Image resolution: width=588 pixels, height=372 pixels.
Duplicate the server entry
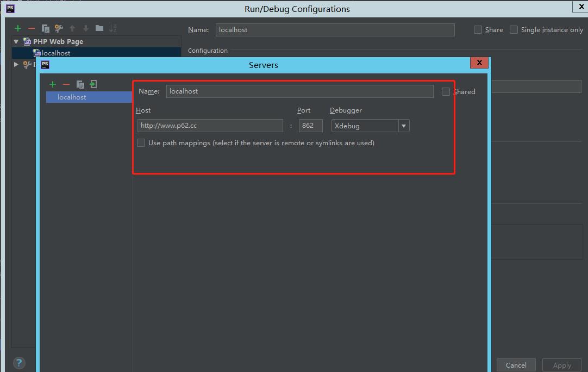(80, 84)
